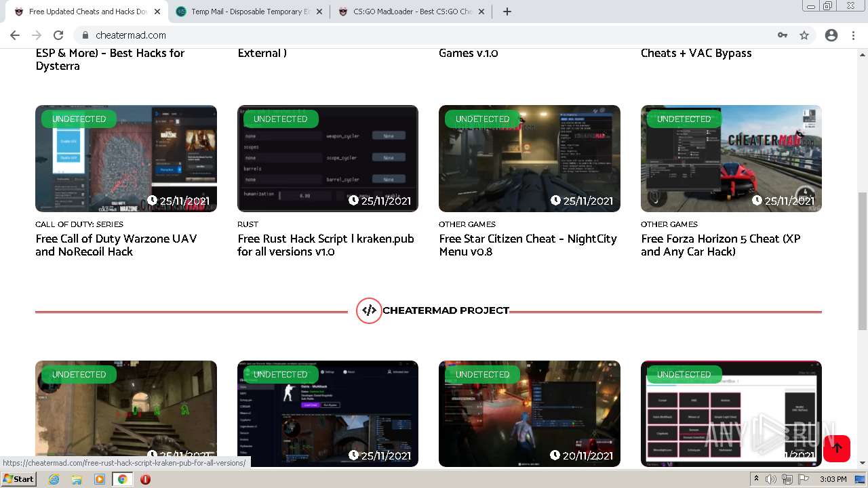Viewport: 868px width, 488px height.
Task: Open the Forza Horizon 5 Cheat thumbnail
Action: [x=731, y=159]
